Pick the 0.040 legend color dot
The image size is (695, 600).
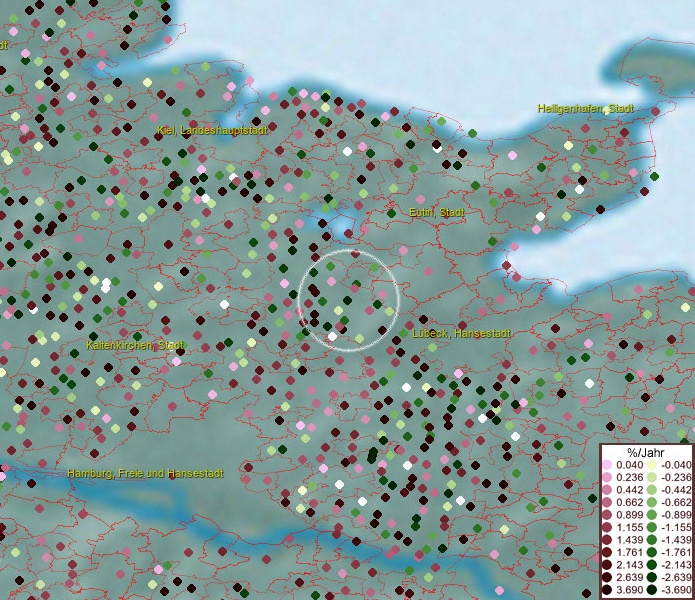click(607, 465)
